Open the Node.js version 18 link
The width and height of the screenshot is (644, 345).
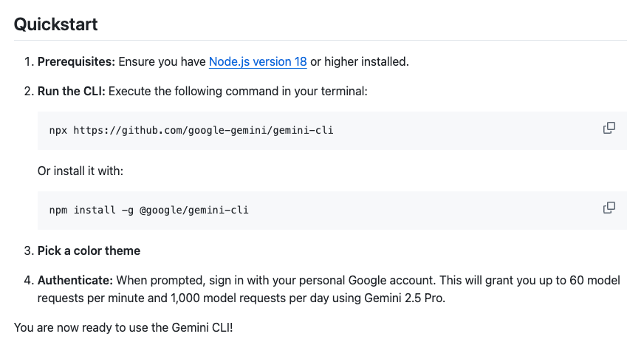pos(258,62)
